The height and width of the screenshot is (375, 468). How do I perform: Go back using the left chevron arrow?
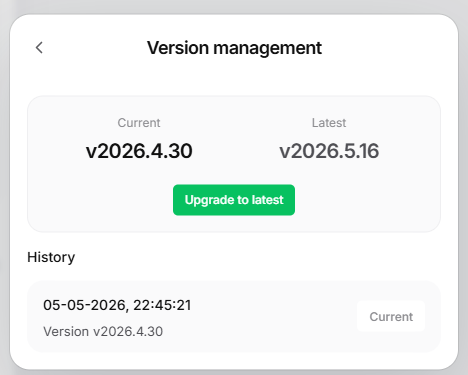[x=39, y=48]
